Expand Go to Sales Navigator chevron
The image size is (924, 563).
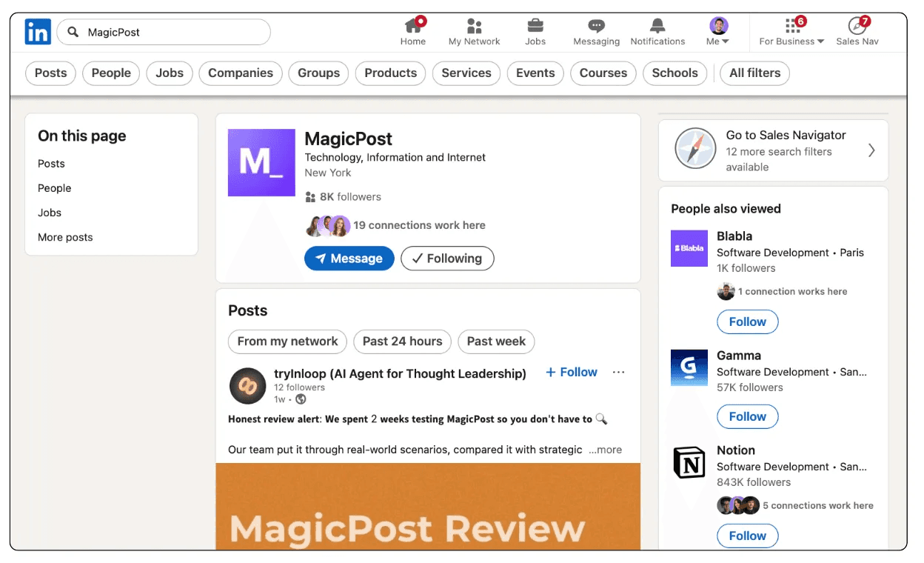871,150
